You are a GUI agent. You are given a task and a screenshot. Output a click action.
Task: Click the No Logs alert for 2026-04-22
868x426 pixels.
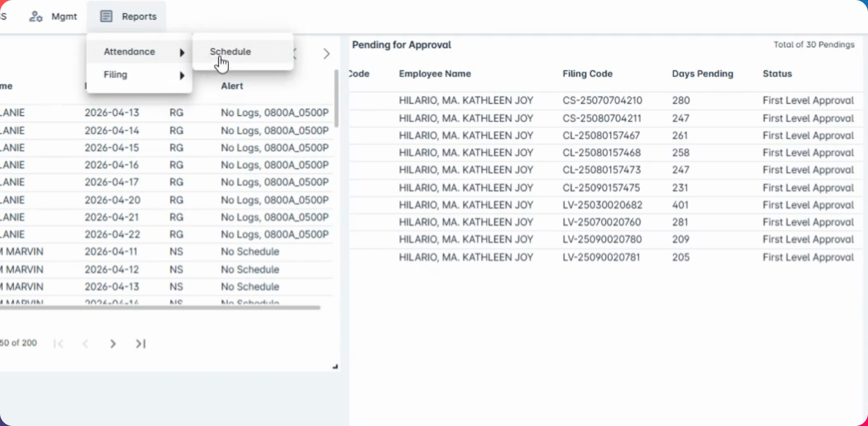click(275, 234)
